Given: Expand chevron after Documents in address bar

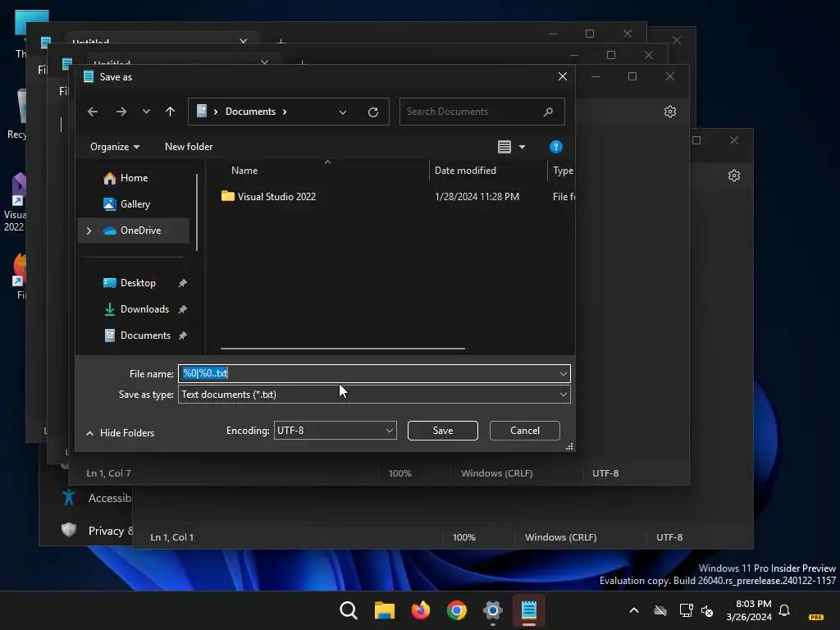Looking at the screenshot, I should [x=285, y=112].
